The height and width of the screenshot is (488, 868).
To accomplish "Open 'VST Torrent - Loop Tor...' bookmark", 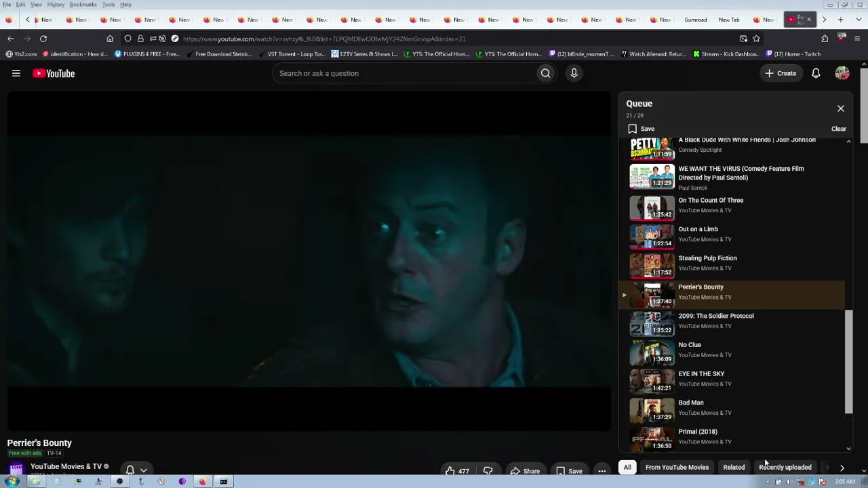I will tap(292, 54).
